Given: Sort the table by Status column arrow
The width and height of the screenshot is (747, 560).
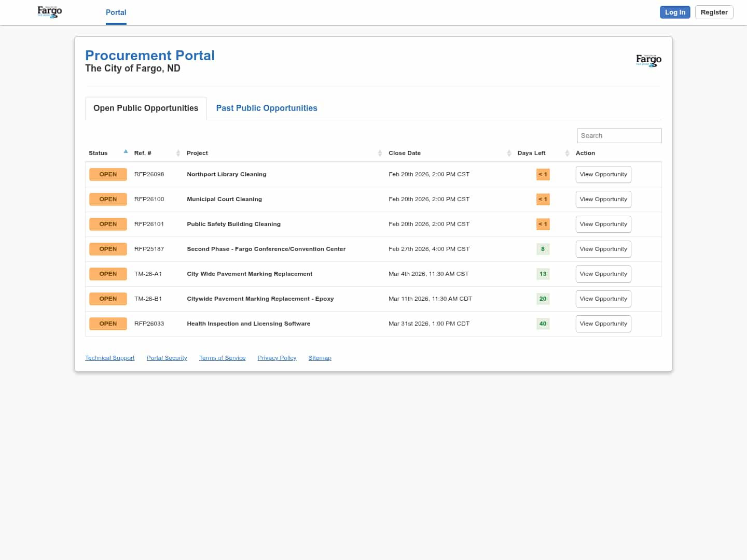Looking at the screenshot, I should pyautogui.click(x=126, y=152).
